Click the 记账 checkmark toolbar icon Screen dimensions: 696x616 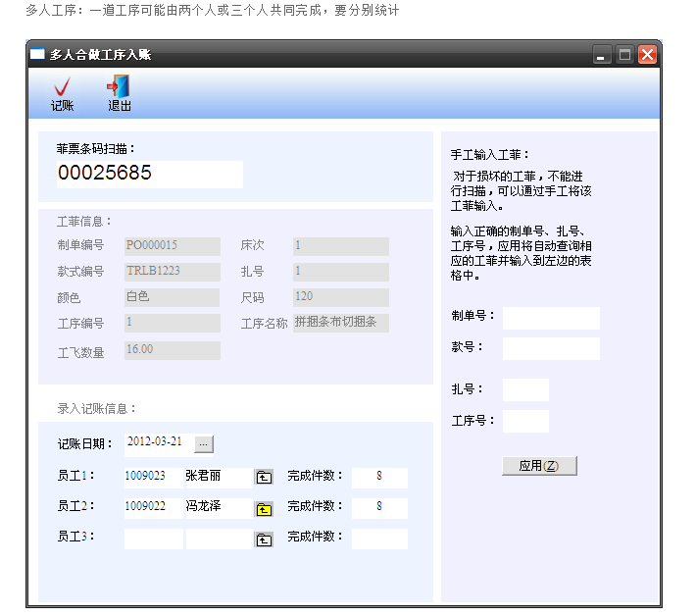62,88
